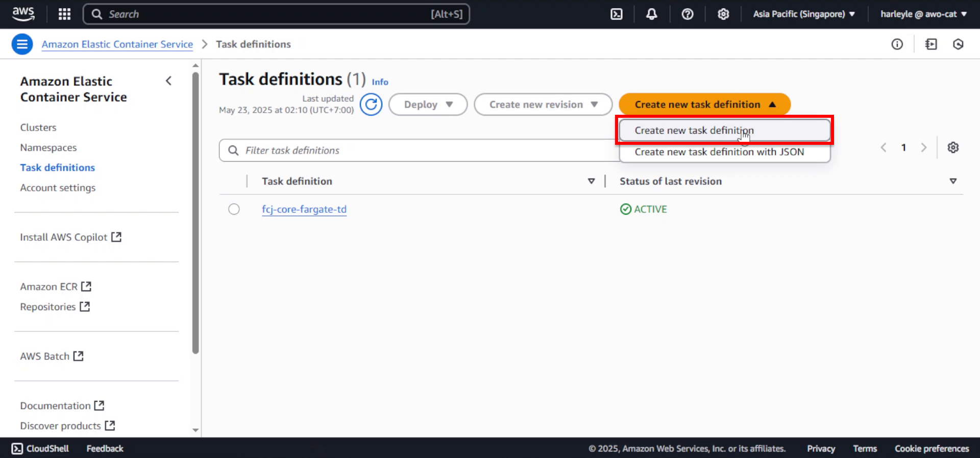Open the Privacy footer link
This screenshot has height=458, width=980.
[821, 448]
